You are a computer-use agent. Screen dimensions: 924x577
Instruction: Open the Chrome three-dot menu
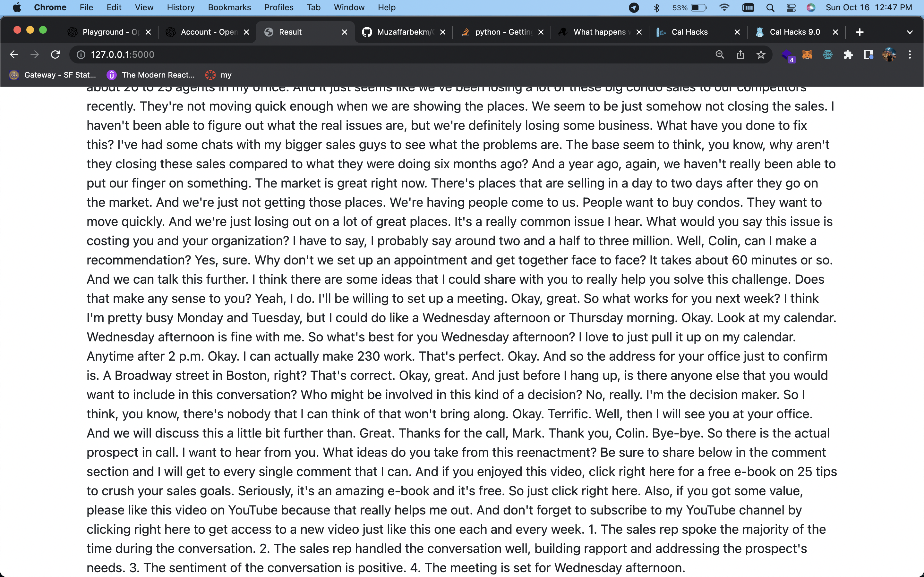910,54
